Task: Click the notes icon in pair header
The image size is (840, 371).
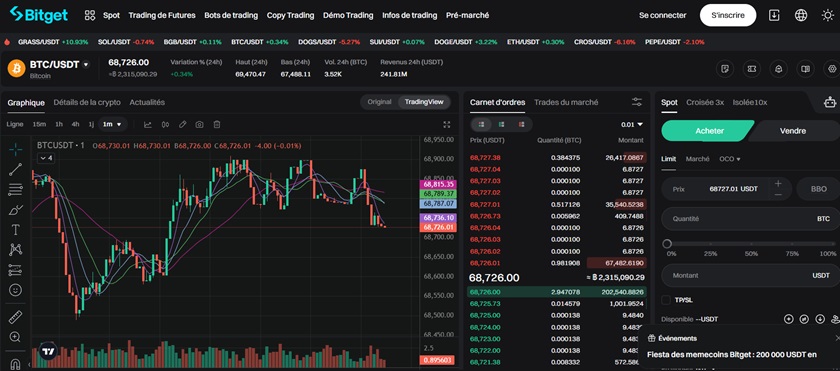Action: [725, 69]
